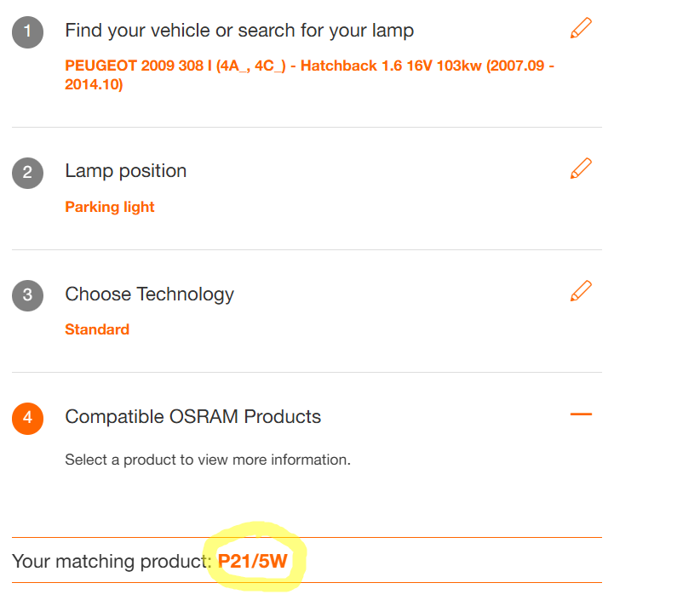Open the Choose Technology step heading

pyautogui.click(x=149, y=294)
